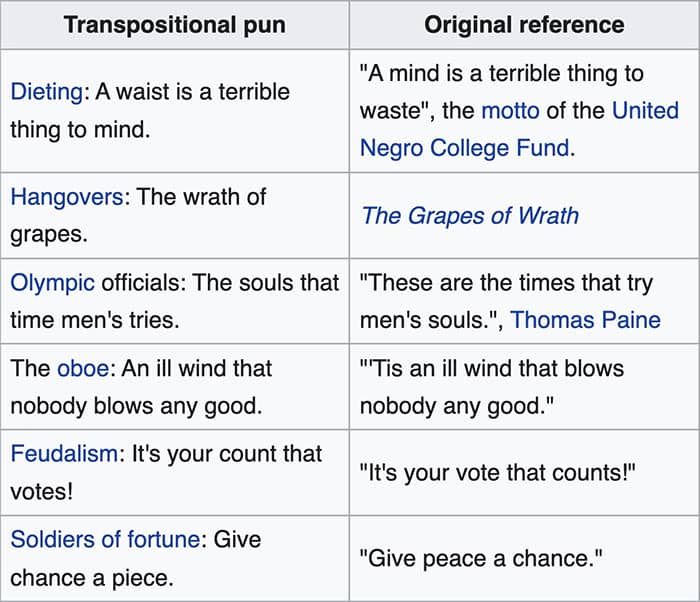The image size is (700, 602).
Task: Click the "Give peace a chance." quote
Action: [x=482, y=558]
